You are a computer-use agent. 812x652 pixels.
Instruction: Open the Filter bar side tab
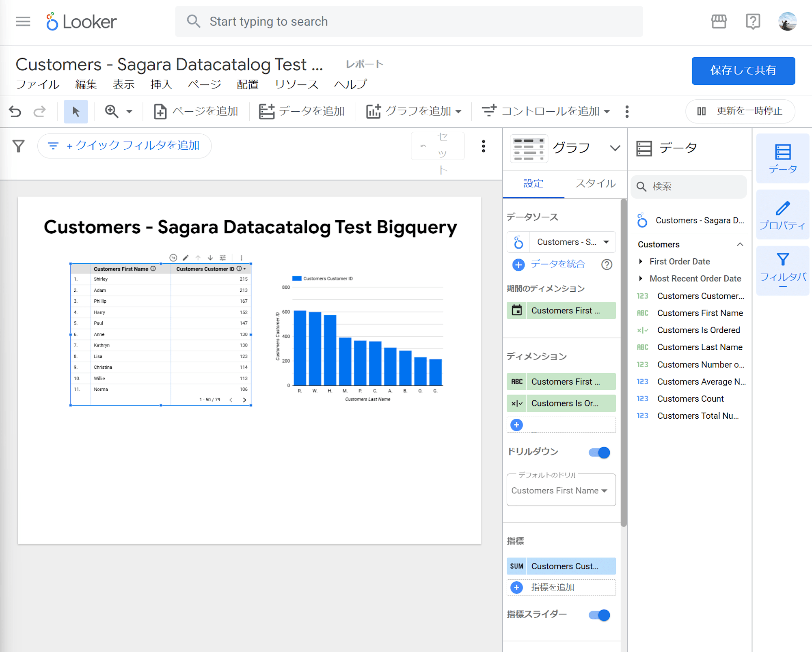[x=782, y=270]
